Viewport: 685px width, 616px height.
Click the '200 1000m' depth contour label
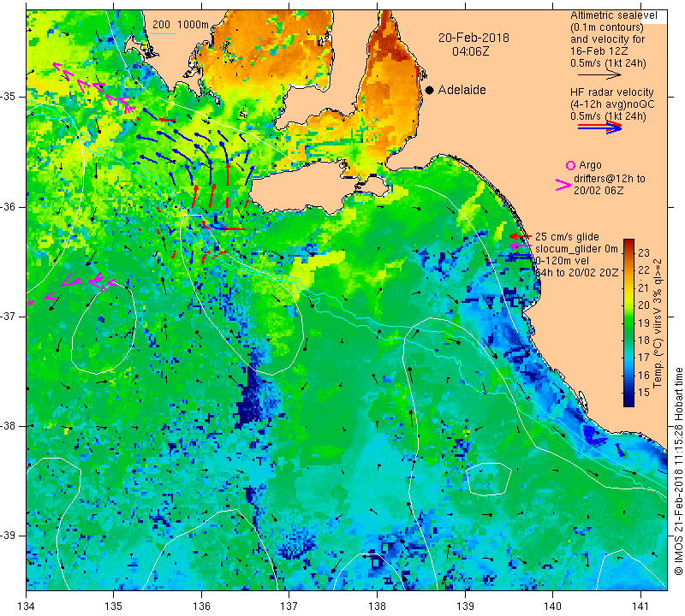(181, 25)
